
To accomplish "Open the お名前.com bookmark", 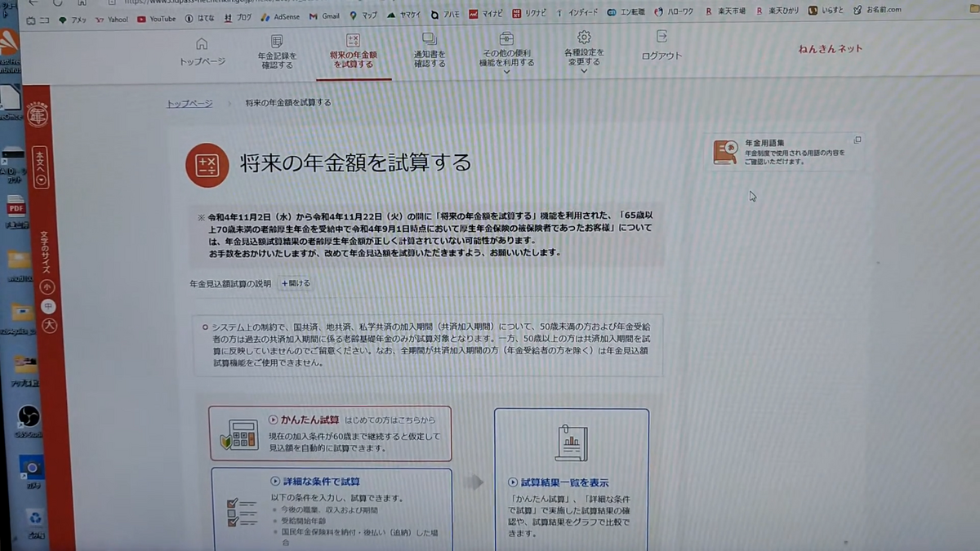I will tap(877, 10).
